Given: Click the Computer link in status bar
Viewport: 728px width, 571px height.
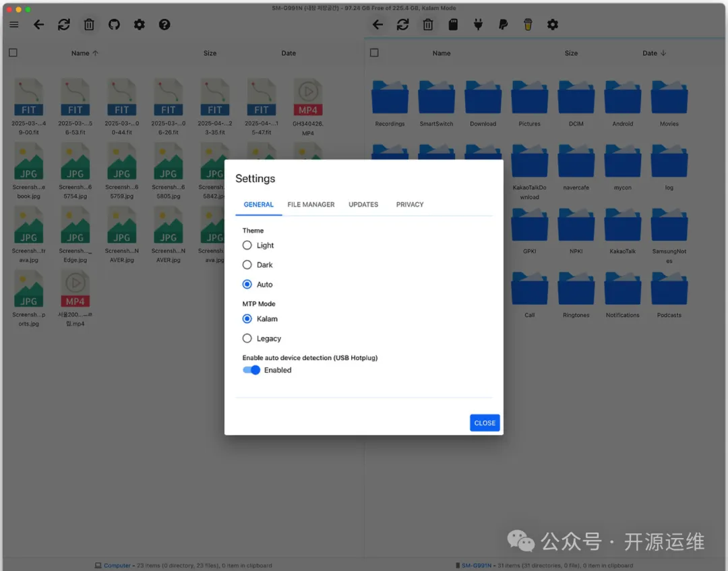Looking at the screenshot, I should point(117,566).
